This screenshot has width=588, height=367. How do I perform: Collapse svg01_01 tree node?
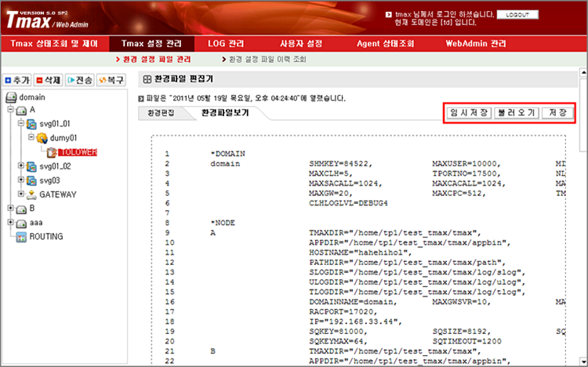point(21,123)
